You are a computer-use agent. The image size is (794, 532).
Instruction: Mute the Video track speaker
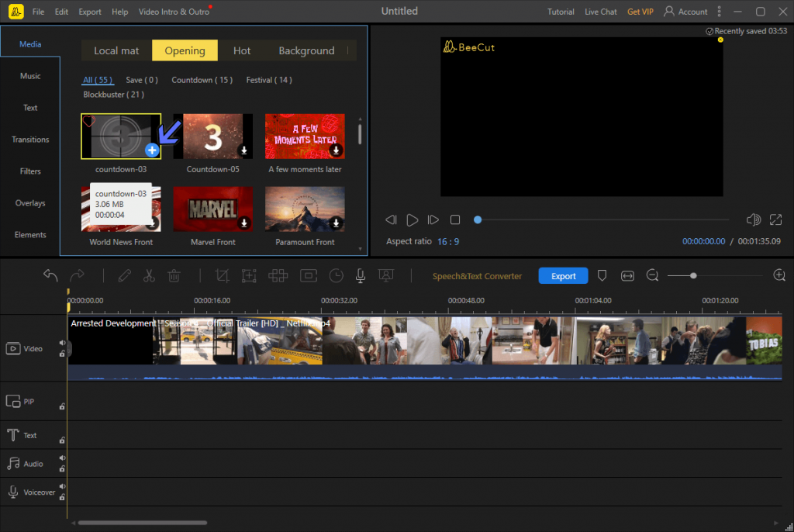click(62, 343)
